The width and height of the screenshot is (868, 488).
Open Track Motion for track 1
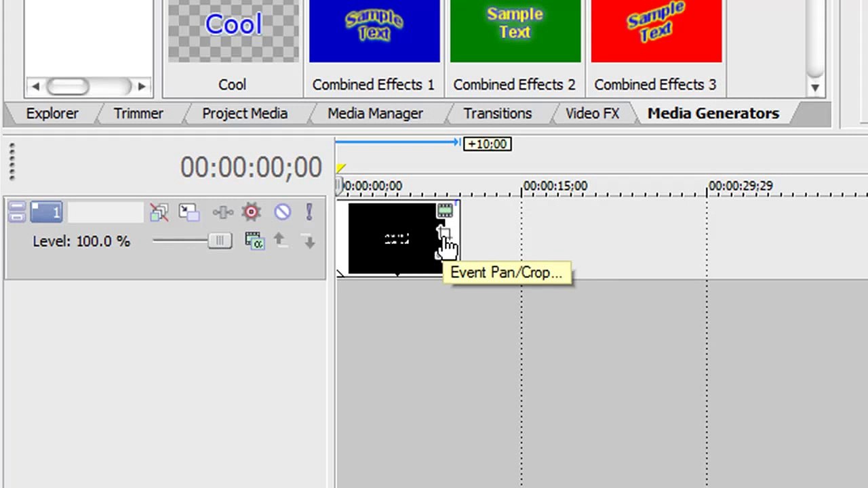click(189, 212)
